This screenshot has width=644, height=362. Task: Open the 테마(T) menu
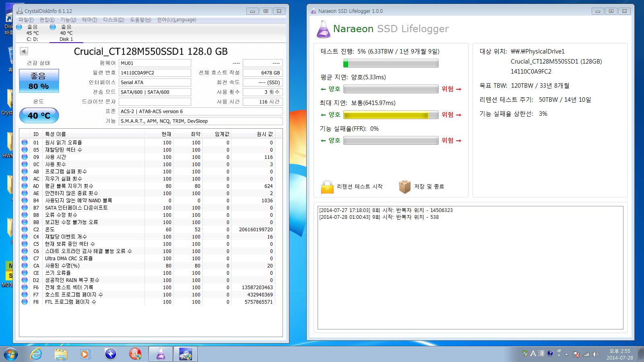coord(90,20)
